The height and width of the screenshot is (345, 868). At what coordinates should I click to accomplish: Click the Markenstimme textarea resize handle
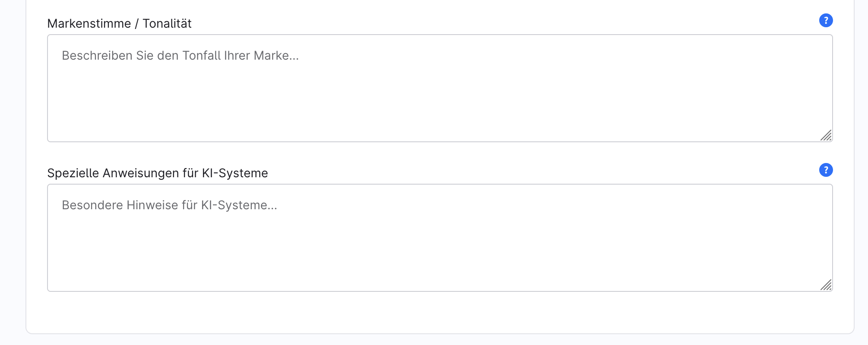tap(826, 135)
